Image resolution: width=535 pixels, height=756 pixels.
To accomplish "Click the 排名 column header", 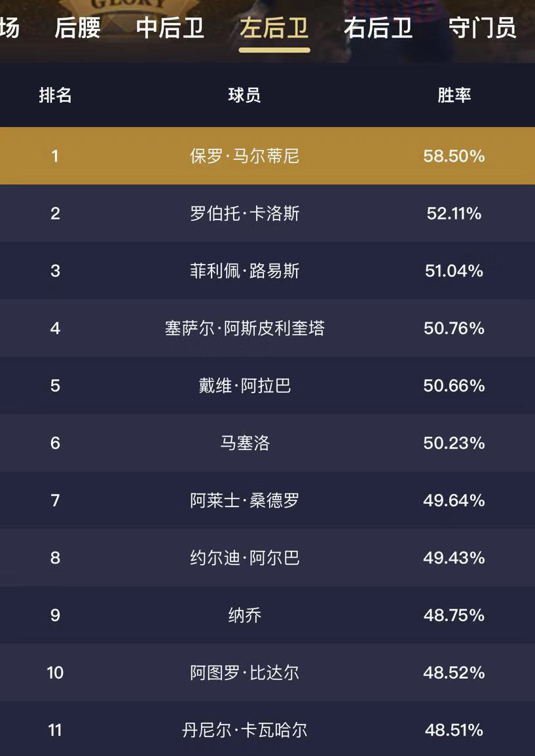I will click(x=55, y=96).
